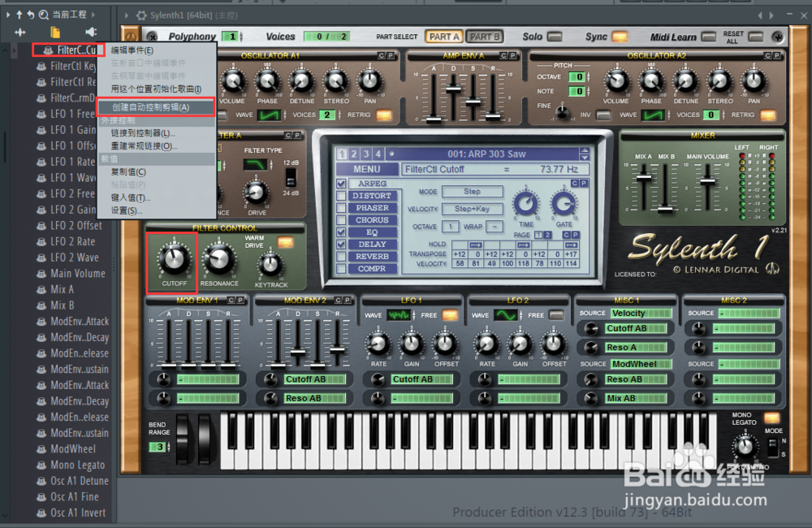
Task: Adjust Oscillator A2 VOLUME knob
Action: click(x=616, y=81)
